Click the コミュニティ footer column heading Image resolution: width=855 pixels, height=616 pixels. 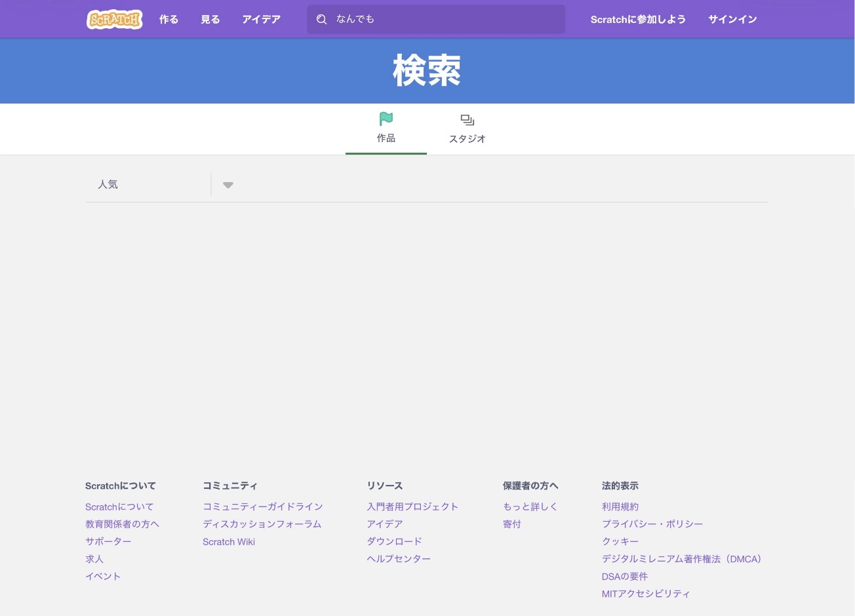tap(230, 486)
